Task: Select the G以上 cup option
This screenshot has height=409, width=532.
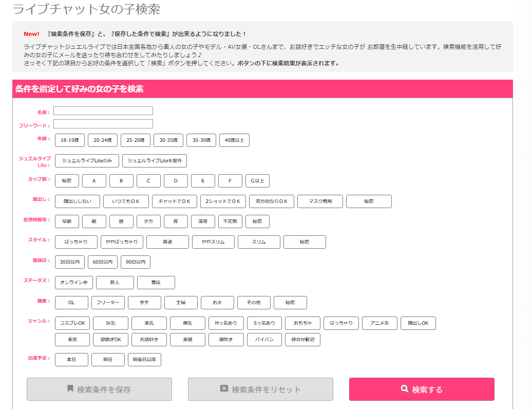Action: [257, 181]
